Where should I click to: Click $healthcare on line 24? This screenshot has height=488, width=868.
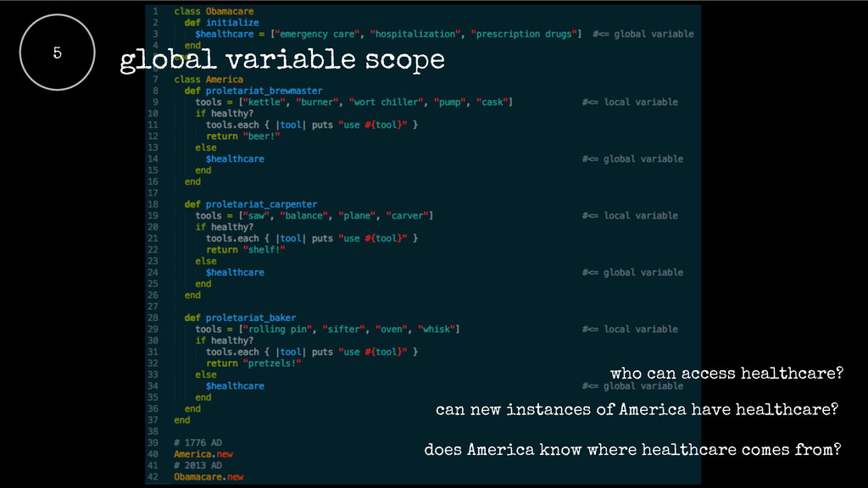(x=235, y=272)
